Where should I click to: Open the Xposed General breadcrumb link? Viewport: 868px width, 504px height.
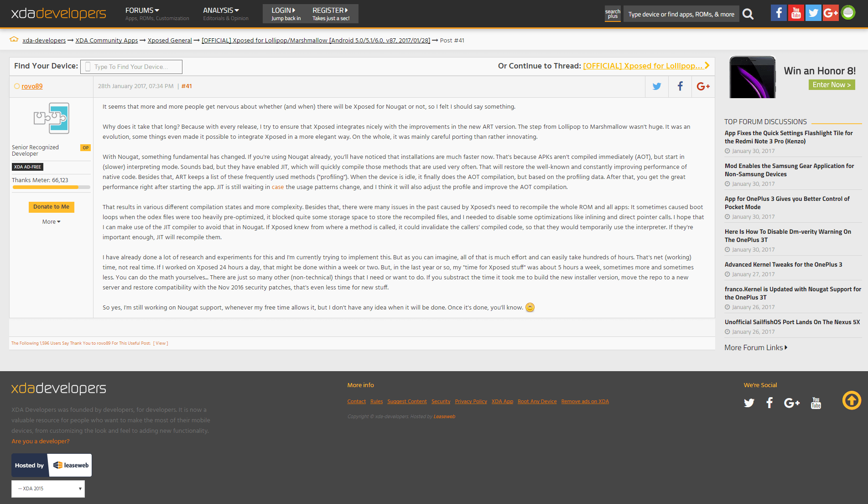pyautogui.click(x=170, y=40)
